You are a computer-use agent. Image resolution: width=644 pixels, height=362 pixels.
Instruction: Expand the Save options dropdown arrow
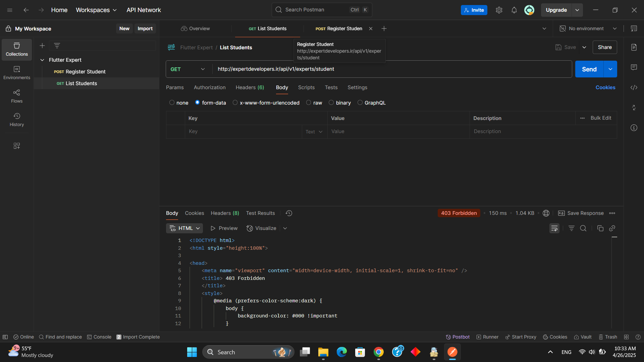pos(584,47)
